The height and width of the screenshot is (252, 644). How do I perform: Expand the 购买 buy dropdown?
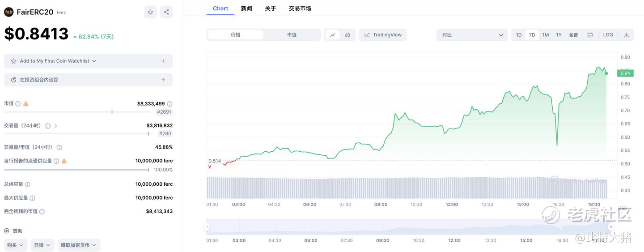[x=15, y=245]
